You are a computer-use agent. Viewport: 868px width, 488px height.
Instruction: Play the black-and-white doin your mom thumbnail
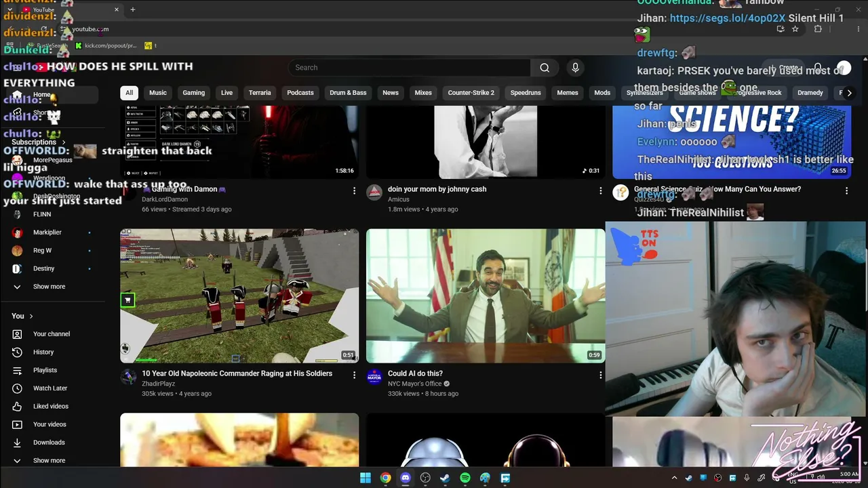(x=486, y=142)
